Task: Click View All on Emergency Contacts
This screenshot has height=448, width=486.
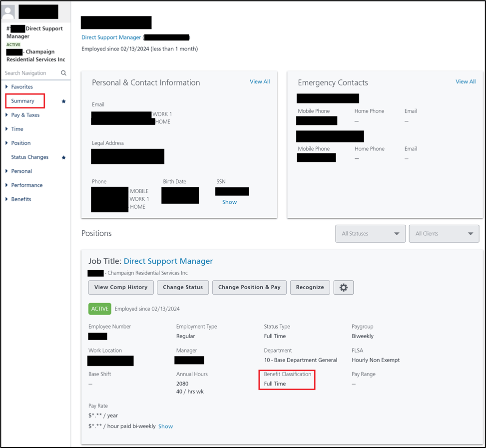Action: (x=465, y=81)
